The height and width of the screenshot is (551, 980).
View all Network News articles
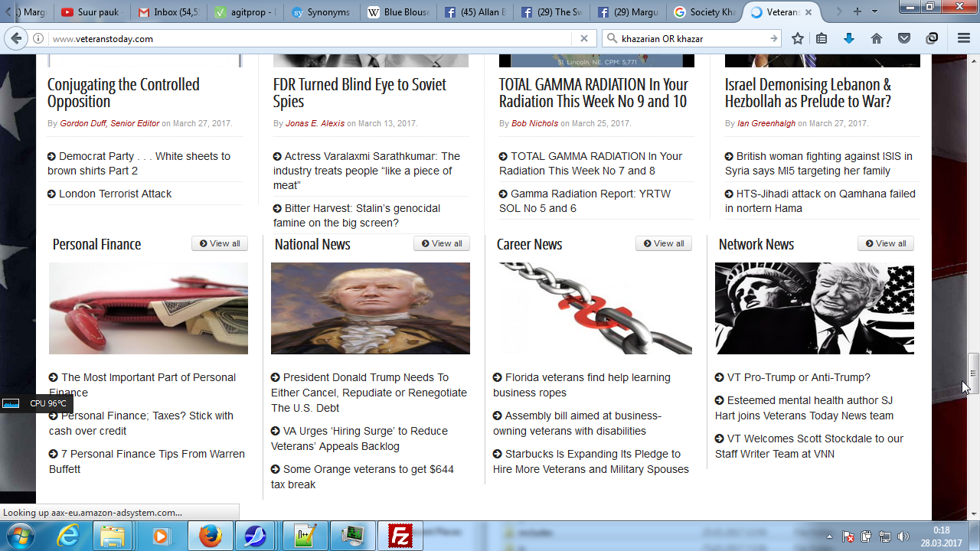[886, 243]
